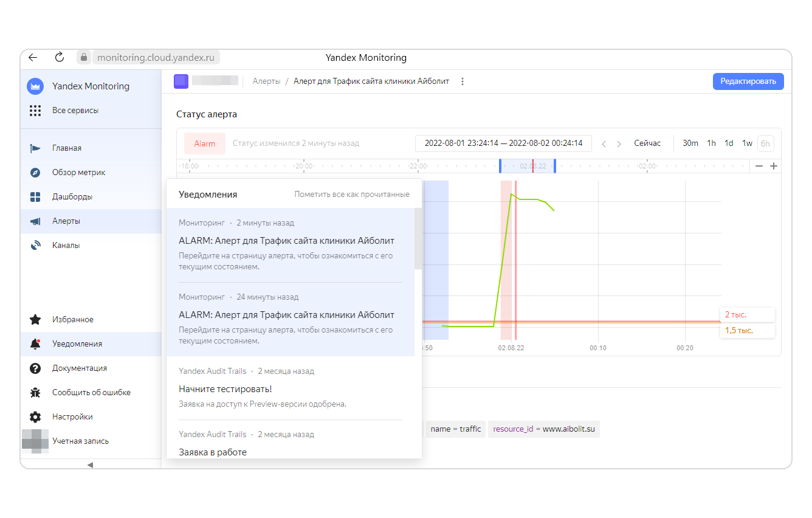Click the Сейчас button

pyautogui.click(x=647, y=143)
